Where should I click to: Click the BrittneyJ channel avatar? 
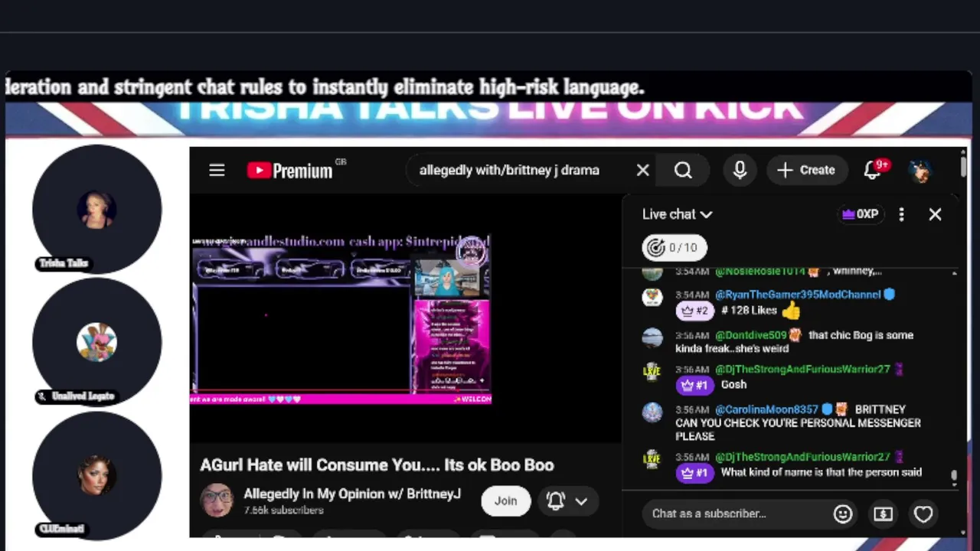point(217,500)
